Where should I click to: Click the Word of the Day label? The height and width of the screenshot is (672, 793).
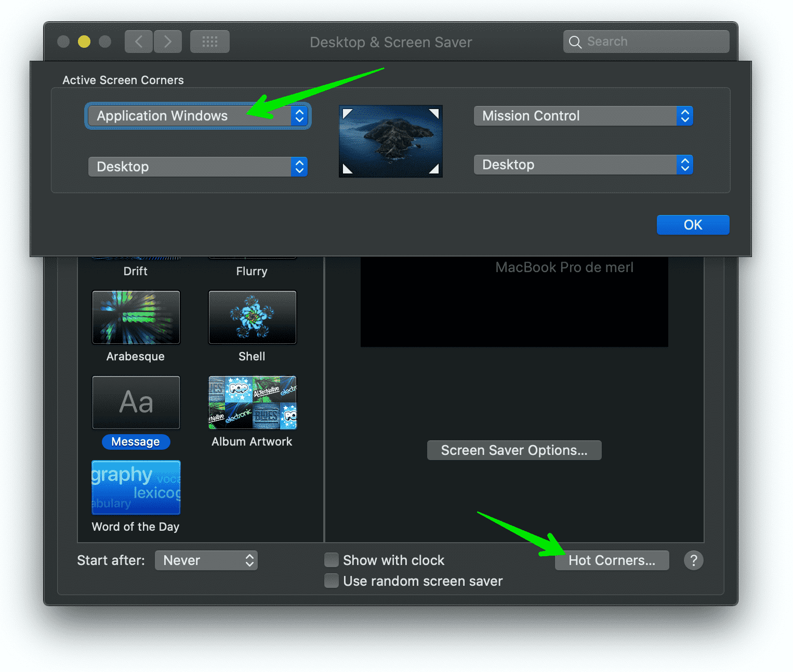click(x=136, y=527)
